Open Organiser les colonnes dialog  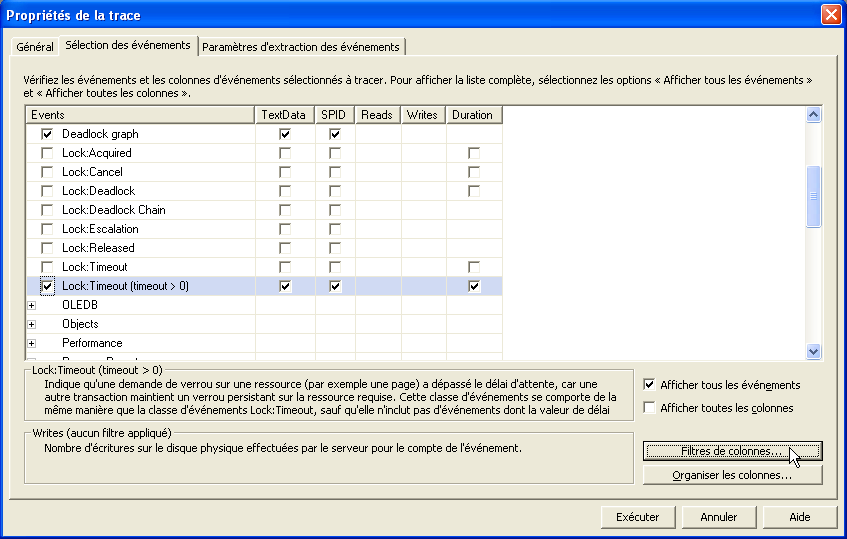(x=732, y=475)
